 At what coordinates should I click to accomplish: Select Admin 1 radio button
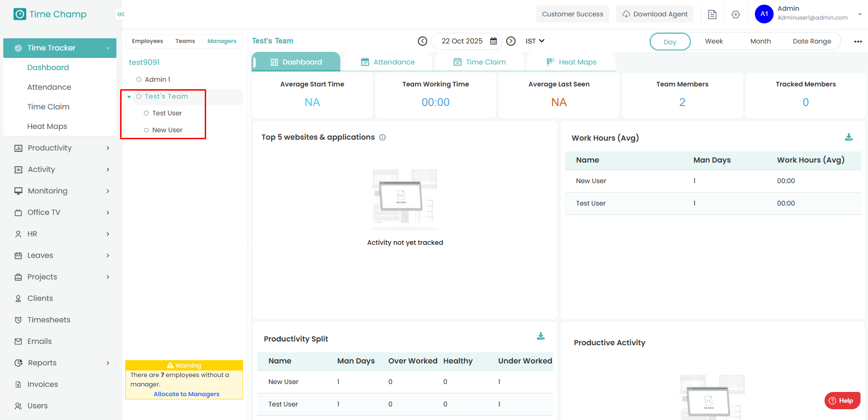(x=139, y=79)
